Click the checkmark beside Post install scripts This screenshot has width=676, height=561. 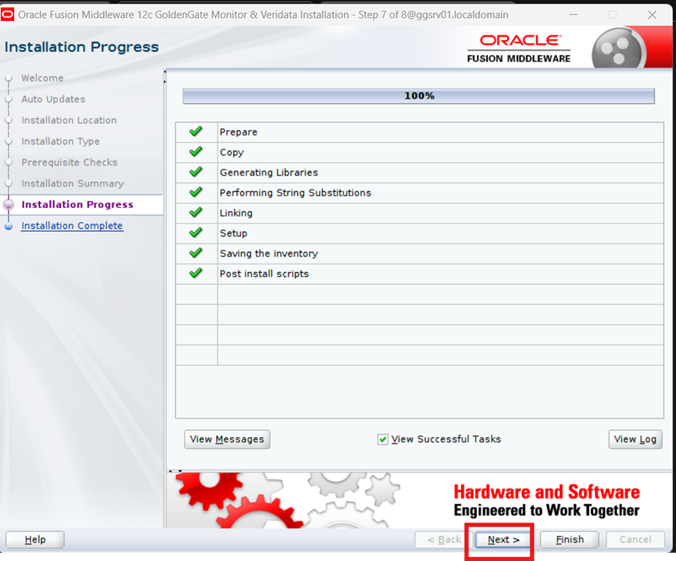[196, 273]
